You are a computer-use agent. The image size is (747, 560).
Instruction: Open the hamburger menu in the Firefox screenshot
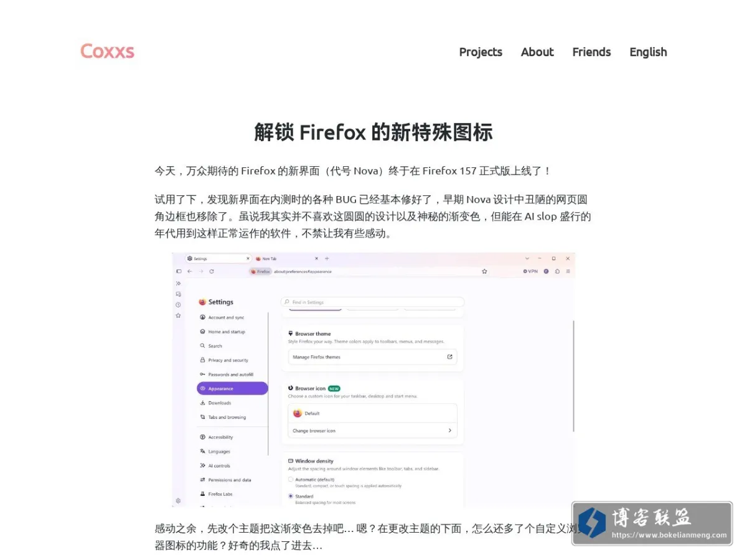(x=568, y=271)
